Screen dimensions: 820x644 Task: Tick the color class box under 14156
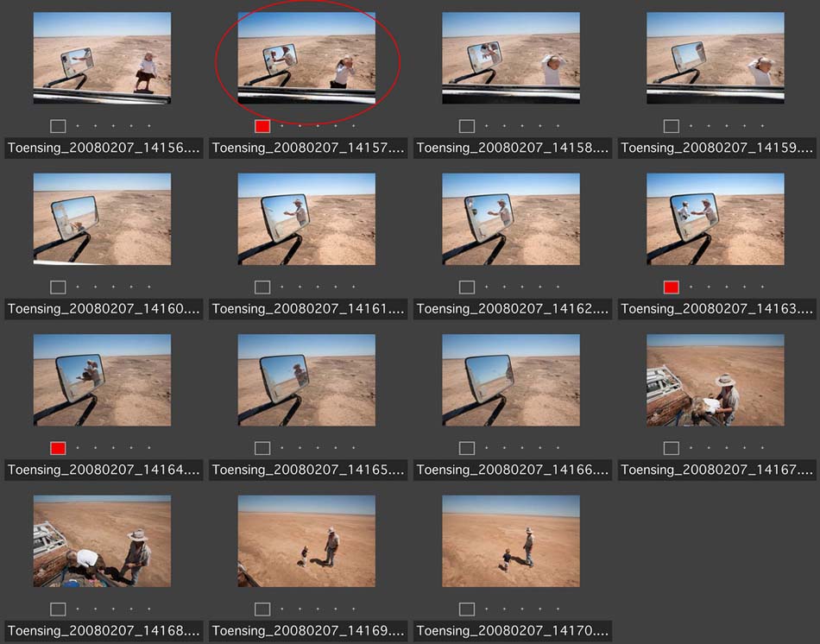pos(58,126)
